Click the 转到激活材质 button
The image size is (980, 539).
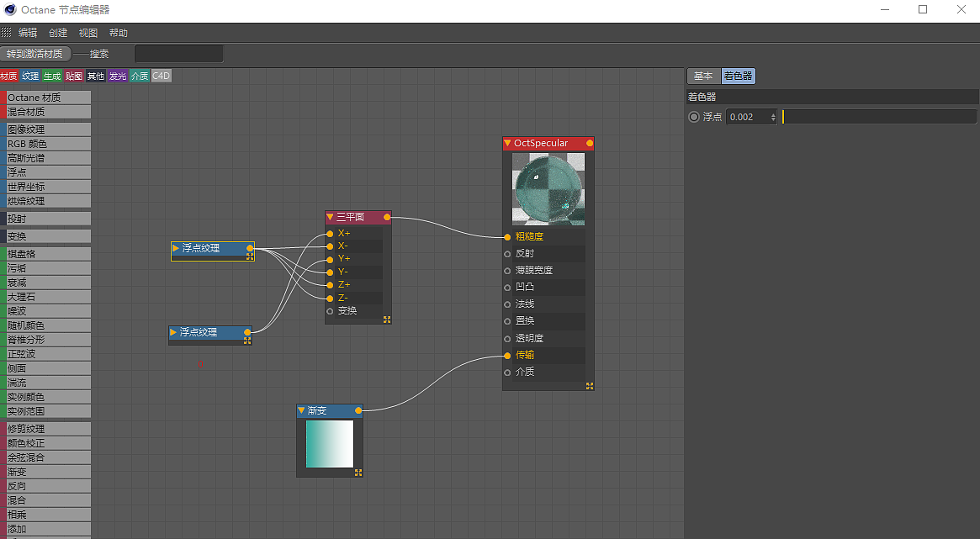point(35,54)
